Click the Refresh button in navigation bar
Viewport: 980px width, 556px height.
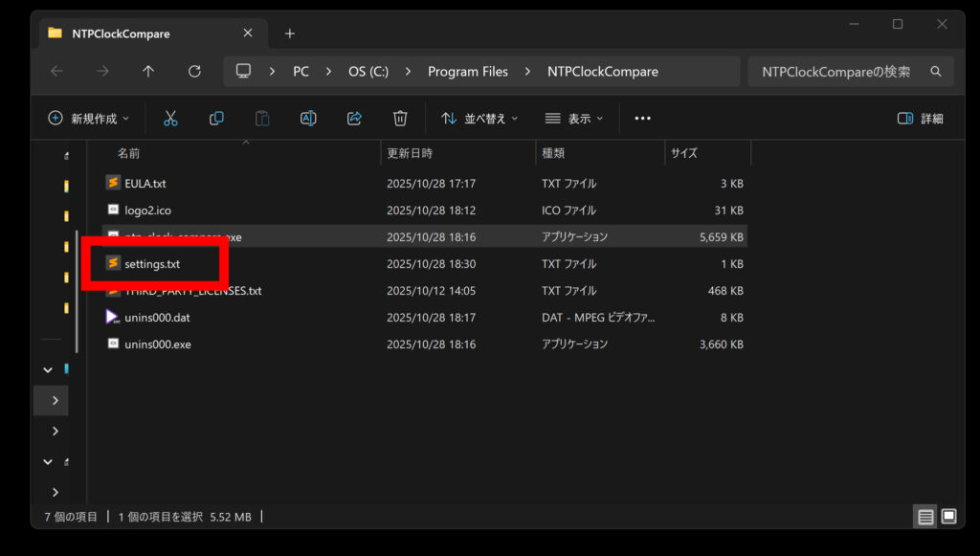tap(194, 72)
